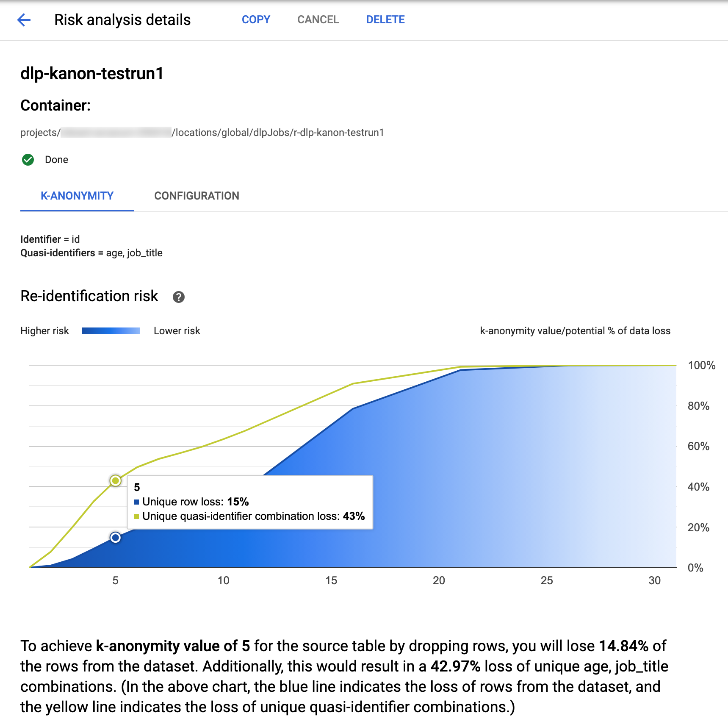Click the 100% label on y-axis
728x727 pixels.
coord(701,365)
